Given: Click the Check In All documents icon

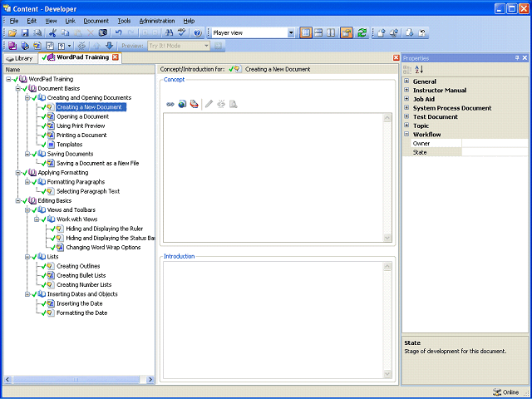Looking at the screenshot, I should point(394,33).
